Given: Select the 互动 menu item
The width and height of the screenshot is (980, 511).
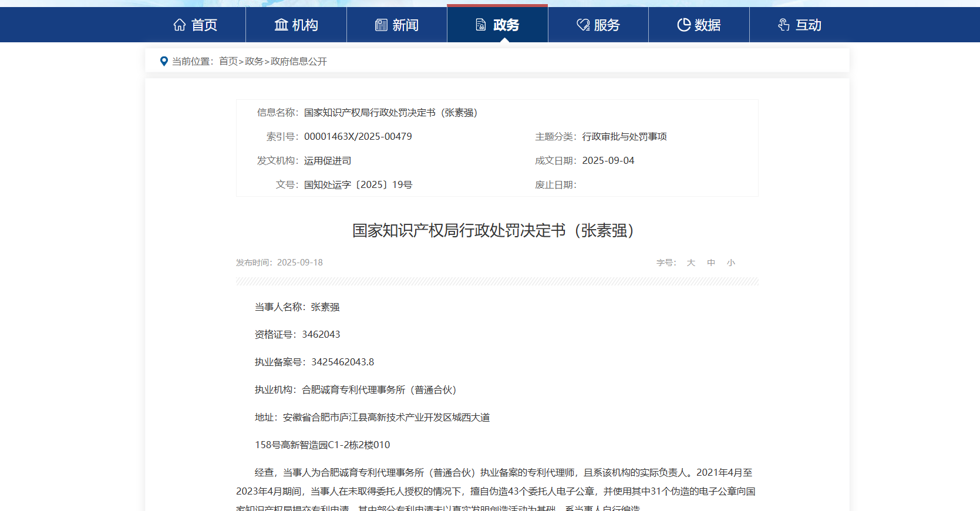Looking at the screenshot, I should [808, 25].
